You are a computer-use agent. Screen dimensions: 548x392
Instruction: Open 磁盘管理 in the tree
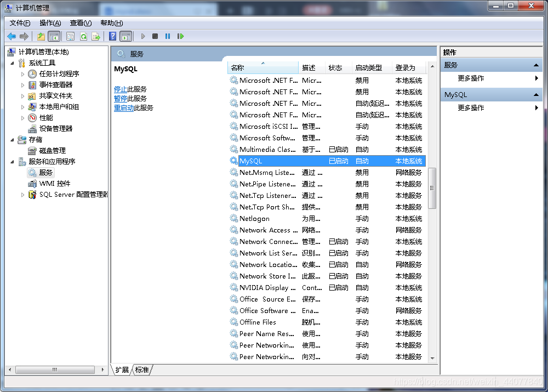tap(53, 151)
